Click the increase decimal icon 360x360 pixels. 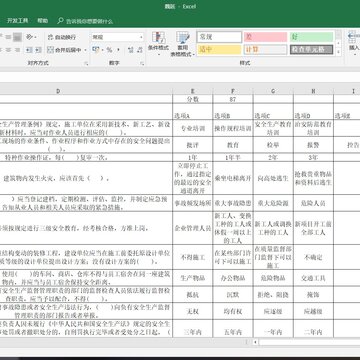tap(130, 50)
